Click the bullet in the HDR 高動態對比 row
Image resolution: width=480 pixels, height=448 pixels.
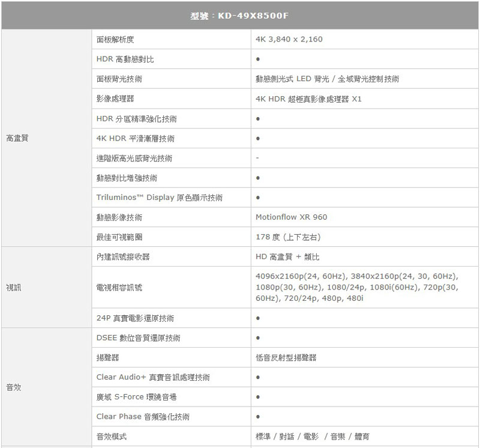pos(258,59)
